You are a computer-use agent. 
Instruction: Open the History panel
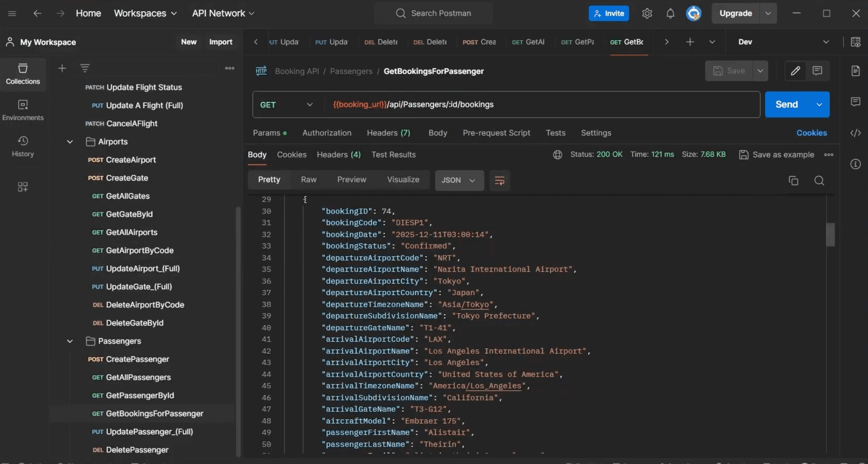(x=23, y=146)
